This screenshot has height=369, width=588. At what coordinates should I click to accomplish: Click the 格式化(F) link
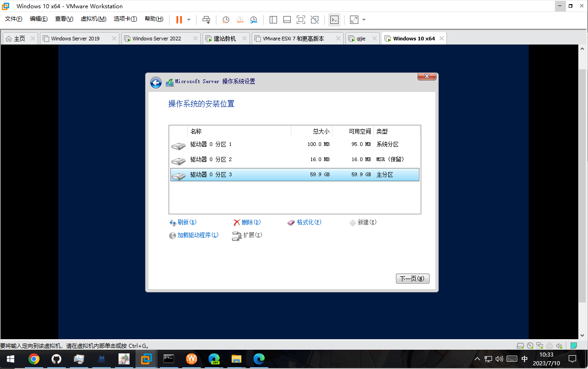point(304,223)
